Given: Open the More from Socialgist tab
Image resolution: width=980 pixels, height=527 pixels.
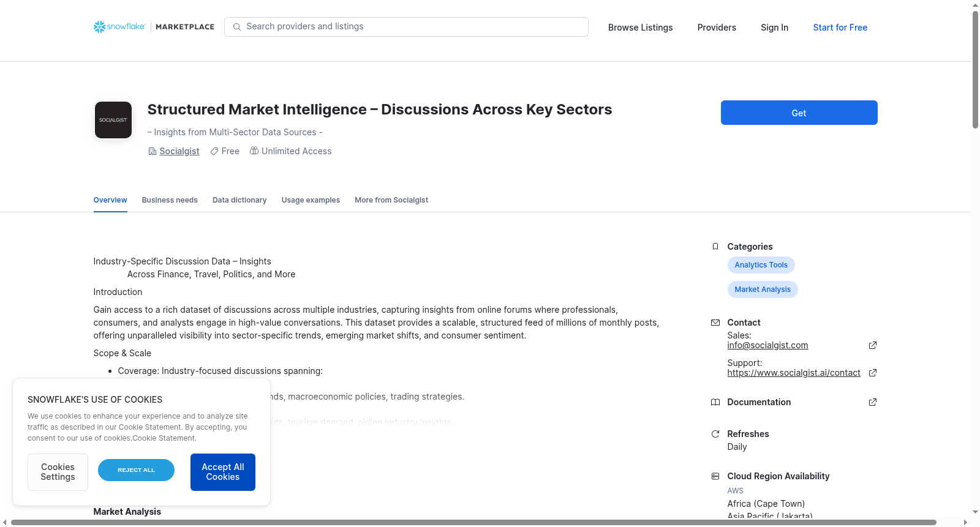Looking at the screenshot, I should point(391,200).
